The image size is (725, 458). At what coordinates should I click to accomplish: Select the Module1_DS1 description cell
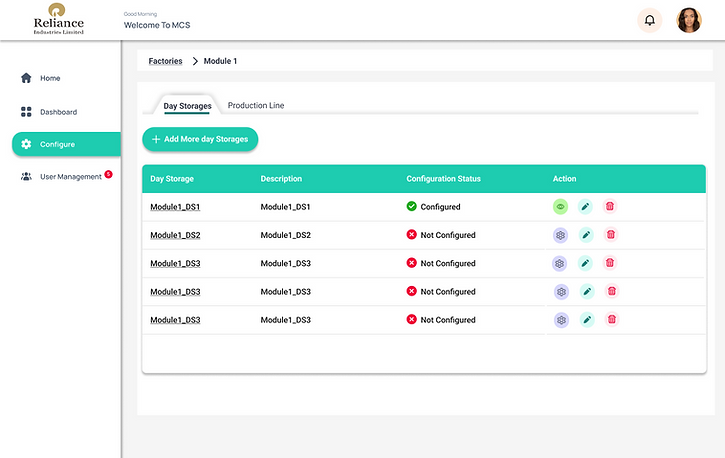pyautogui.click(x=285, y=207)
